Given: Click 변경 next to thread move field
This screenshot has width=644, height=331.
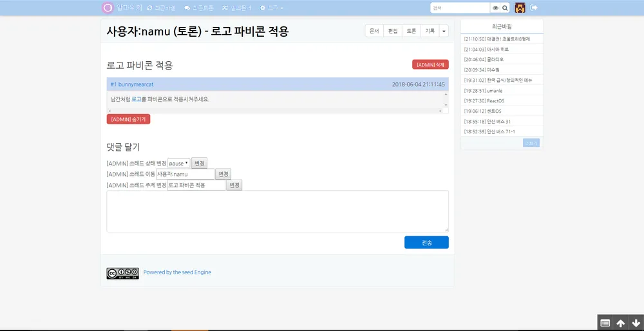Looking at the screenshot, I should pos(223,174).
